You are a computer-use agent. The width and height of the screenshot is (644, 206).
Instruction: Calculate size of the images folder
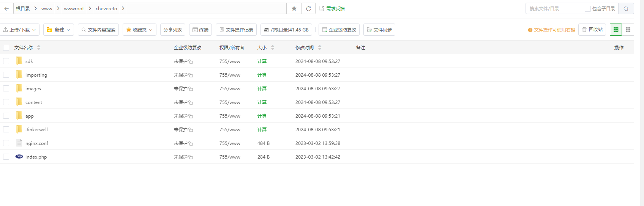coord(262,88)
